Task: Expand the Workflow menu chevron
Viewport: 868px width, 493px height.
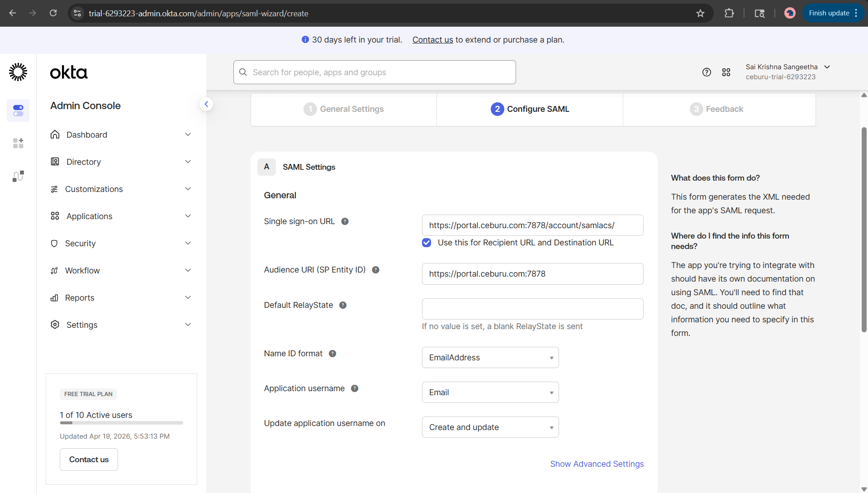Action: (188, 270)
